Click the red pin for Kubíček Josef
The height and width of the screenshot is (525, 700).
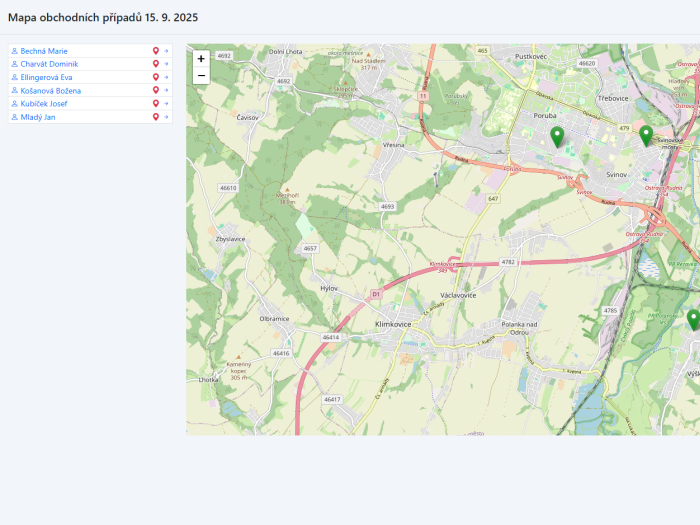156,103
